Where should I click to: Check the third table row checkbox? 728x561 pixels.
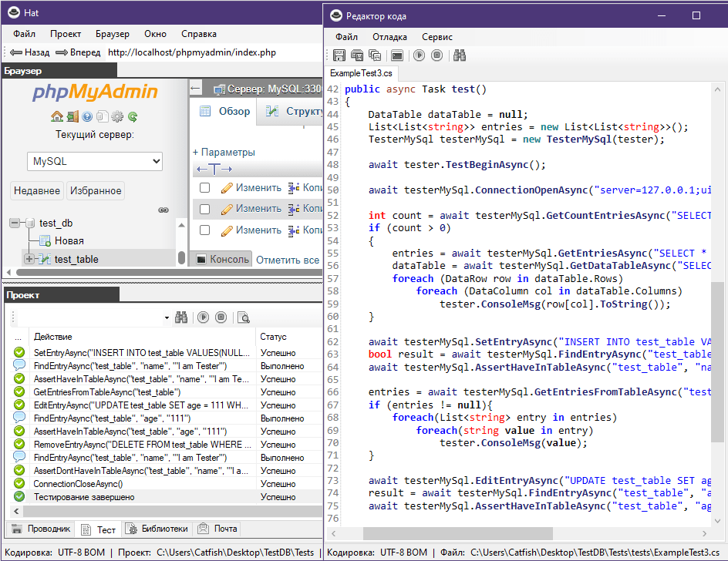pos(204,230)
